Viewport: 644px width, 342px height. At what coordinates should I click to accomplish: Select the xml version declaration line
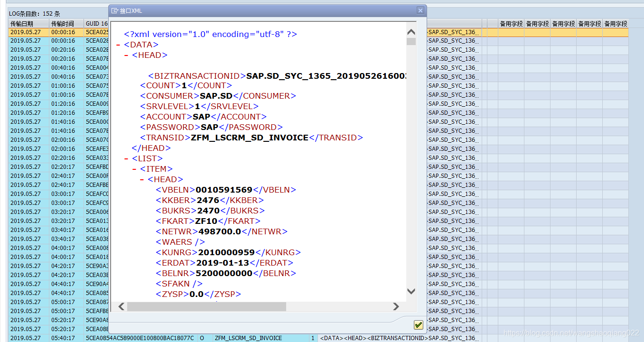210,34
